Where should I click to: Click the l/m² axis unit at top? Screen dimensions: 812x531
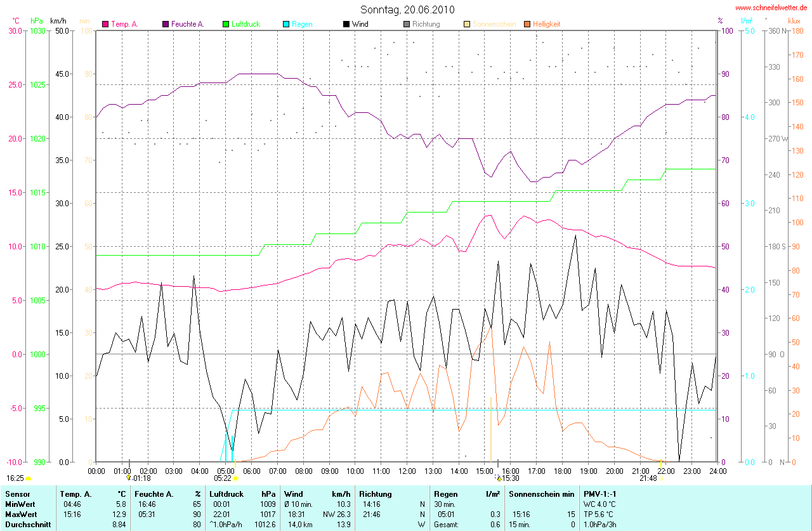click(747, 21)
